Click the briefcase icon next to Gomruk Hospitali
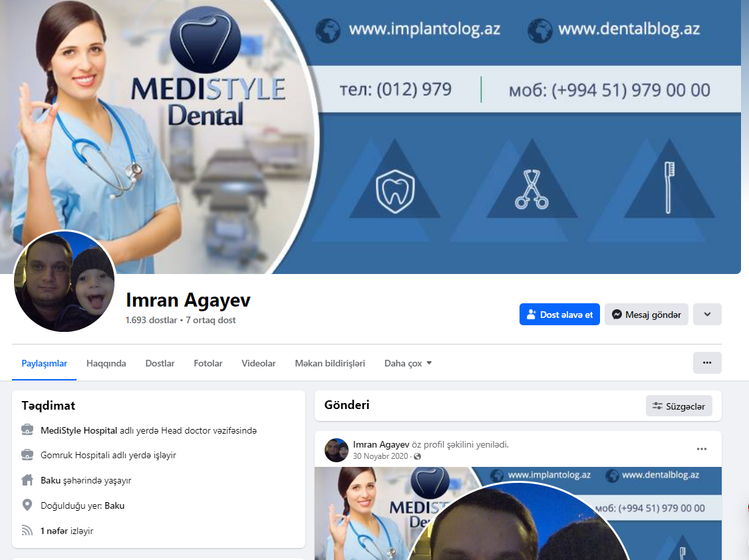 click(x=27, y=455)
